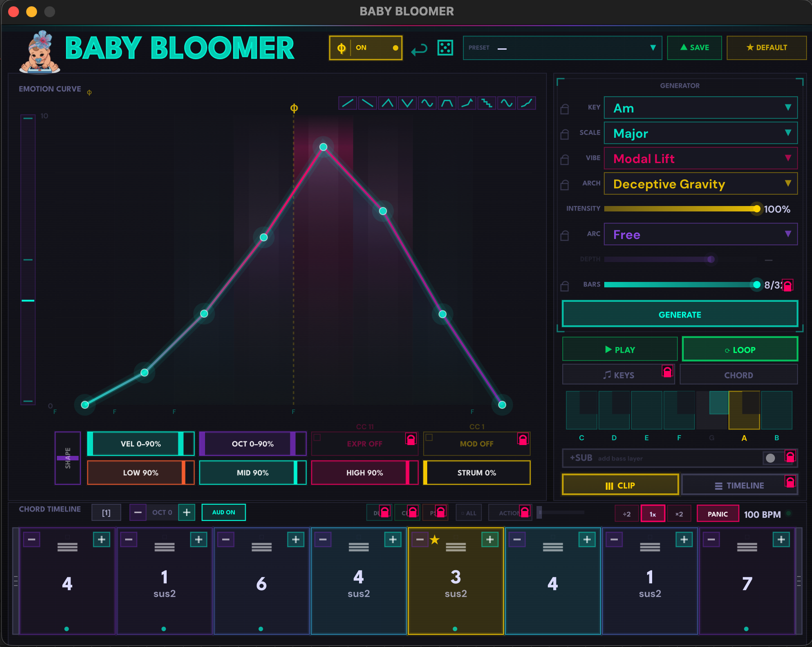Open the SCALE dropdown showing Major
812x647 pixels.
pos(700,133)
